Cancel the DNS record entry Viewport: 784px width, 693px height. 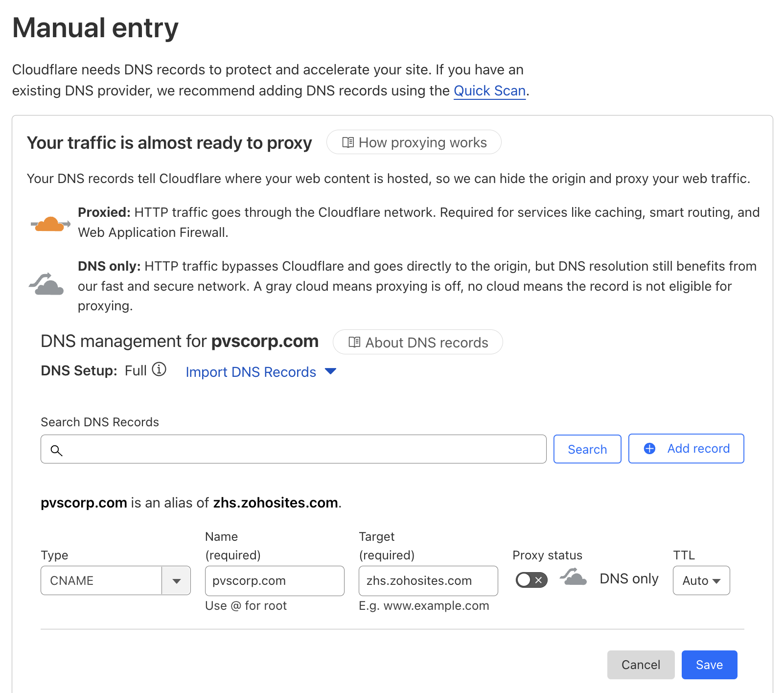pos(641,665)
